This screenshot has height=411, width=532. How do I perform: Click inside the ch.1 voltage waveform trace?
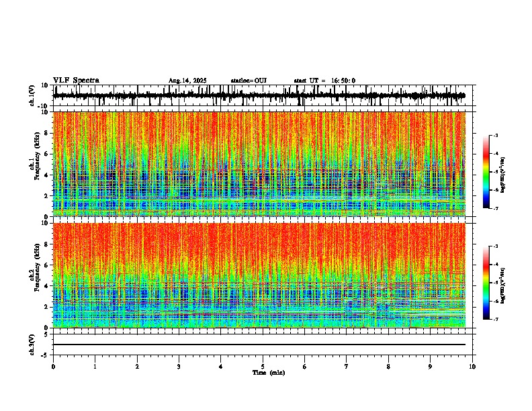[259, 95]
